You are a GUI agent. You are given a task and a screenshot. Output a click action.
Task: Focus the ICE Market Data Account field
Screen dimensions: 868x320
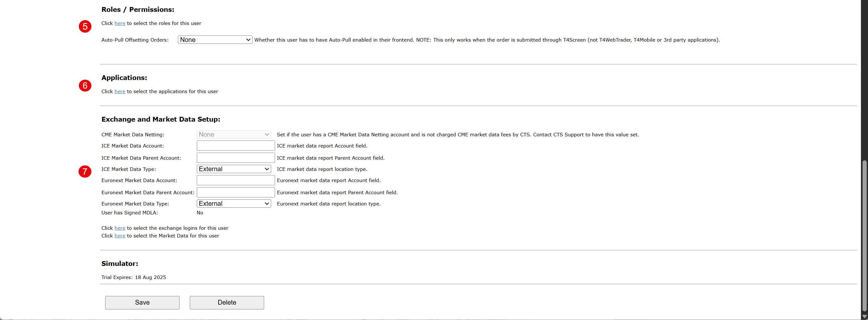(236, 146)
